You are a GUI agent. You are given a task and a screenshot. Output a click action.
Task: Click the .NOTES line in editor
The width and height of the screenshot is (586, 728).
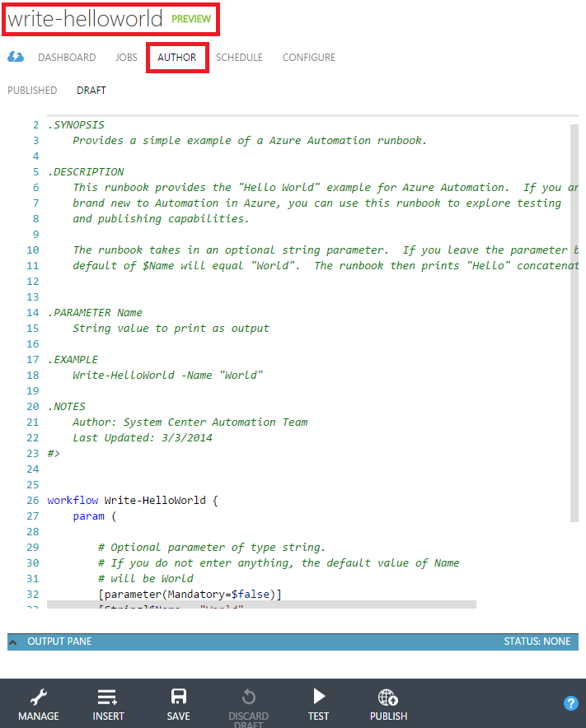(67, 407)
